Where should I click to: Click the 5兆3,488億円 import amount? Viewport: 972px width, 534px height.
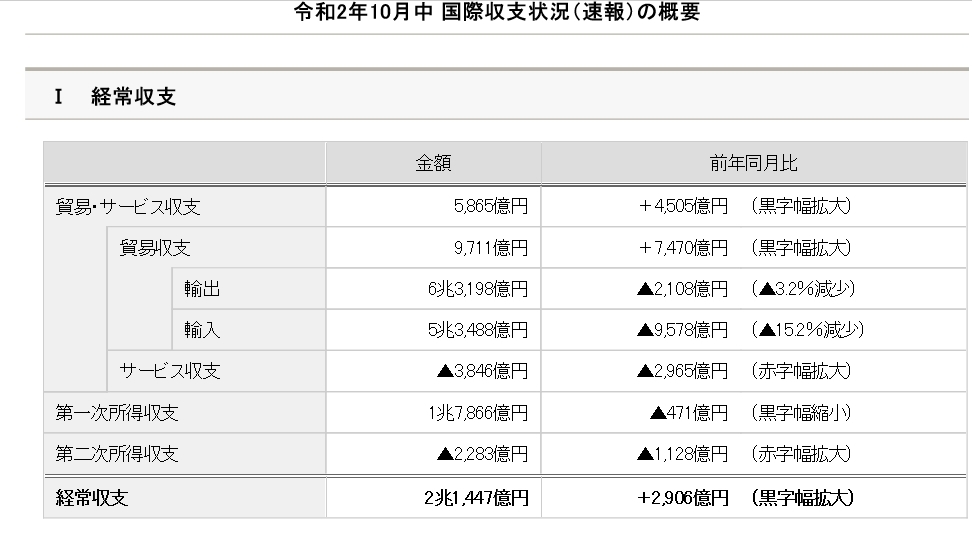pyautogui.click(x=477, y=330)
